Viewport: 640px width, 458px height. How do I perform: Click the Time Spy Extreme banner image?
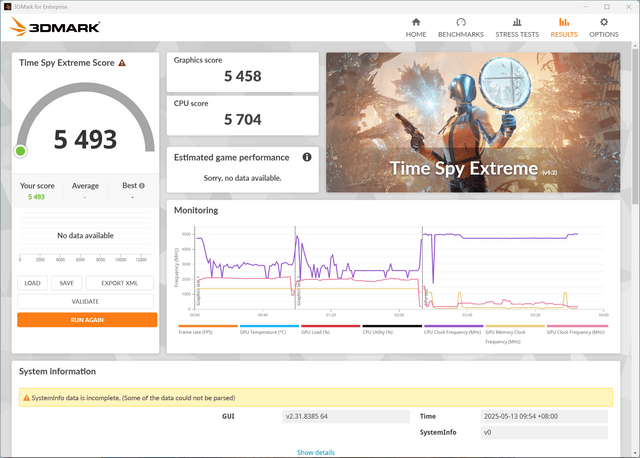473,122
